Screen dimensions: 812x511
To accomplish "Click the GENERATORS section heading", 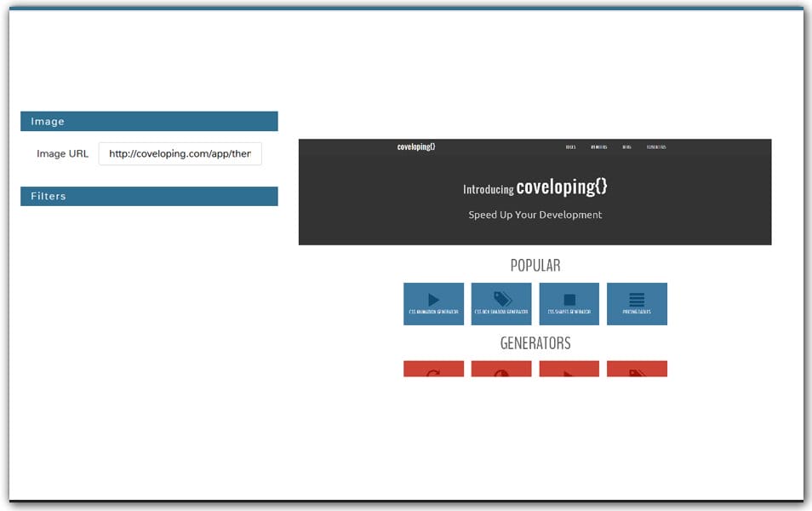I will [535, 343].
